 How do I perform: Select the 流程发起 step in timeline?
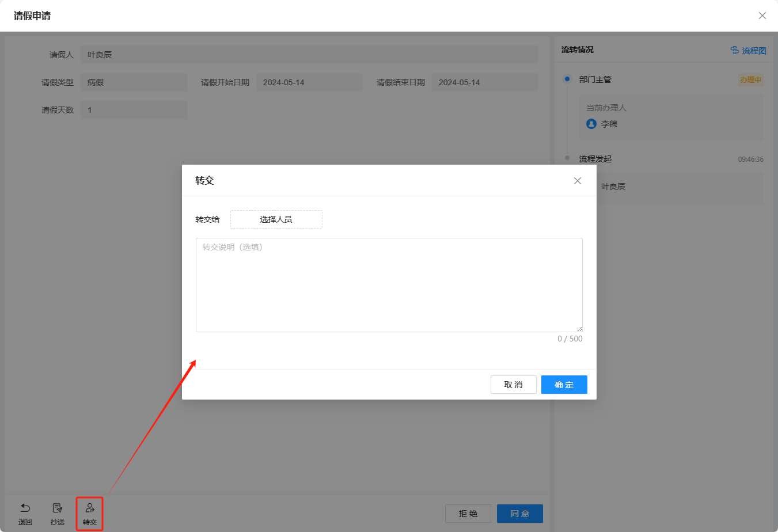[x=595, y=159]
